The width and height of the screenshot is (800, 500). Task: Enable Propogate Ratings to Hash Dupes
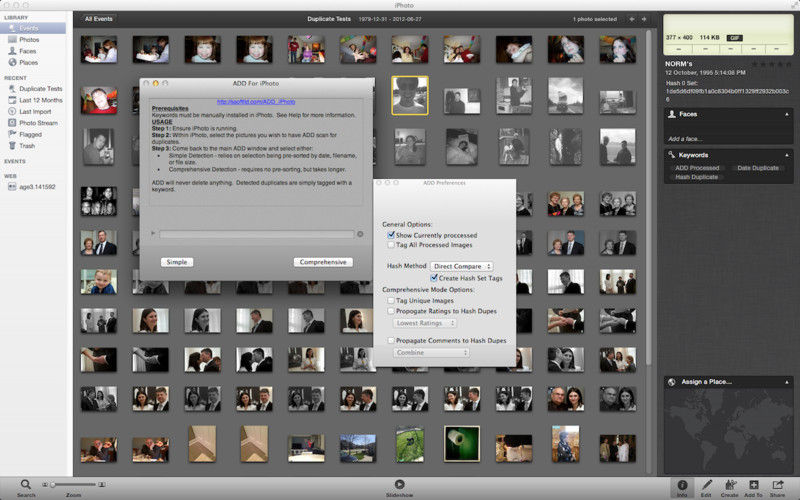pos(391,311)
